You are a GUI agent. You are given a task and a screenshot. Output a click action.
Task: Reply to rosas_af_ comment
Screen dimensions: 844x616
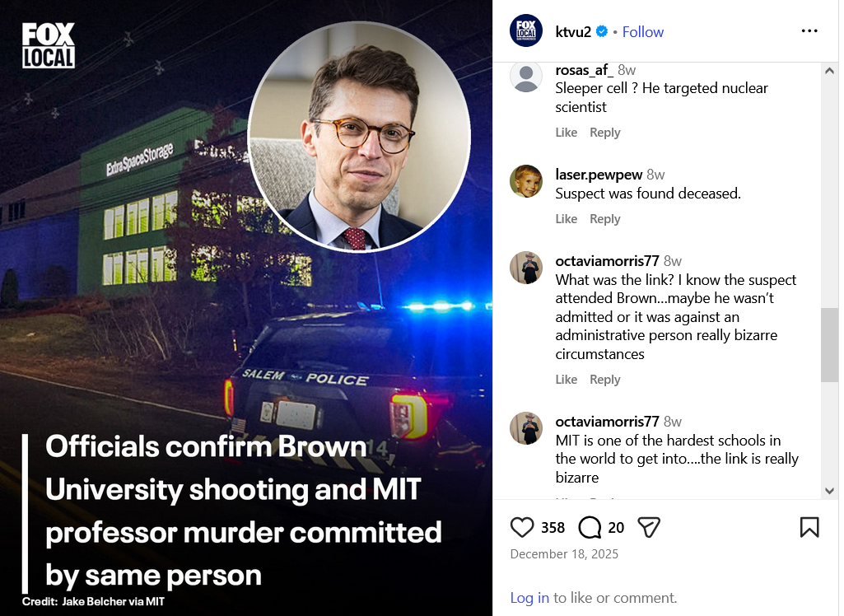coord(605,133)
